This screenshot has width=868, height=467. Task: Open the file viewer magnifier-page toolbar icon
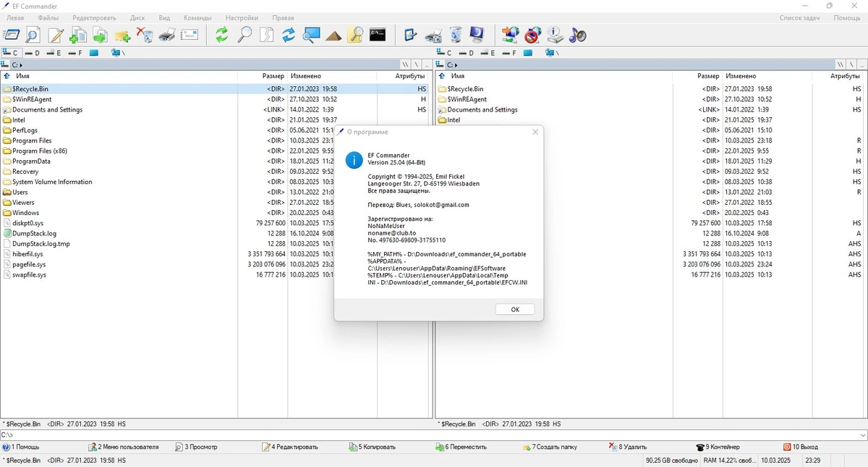tap(33, 34)
